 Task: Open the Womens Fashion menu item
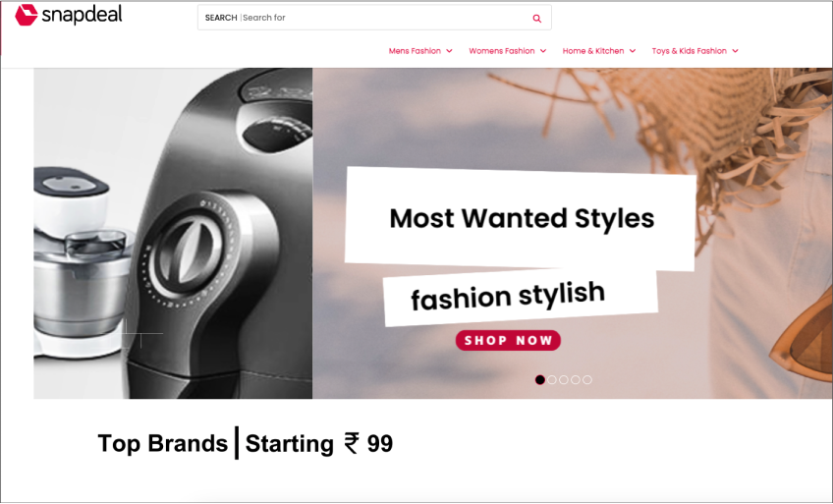pos(502,51)
